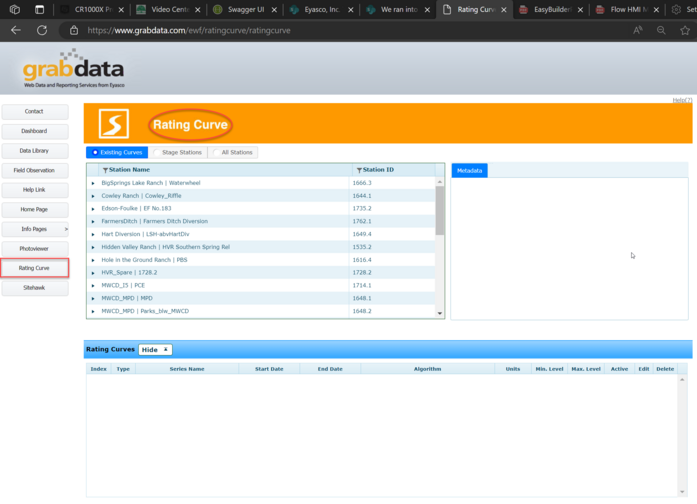Open the read aloud icon
This screenshot has width=697, height=504.
click(x=638, y=30)
